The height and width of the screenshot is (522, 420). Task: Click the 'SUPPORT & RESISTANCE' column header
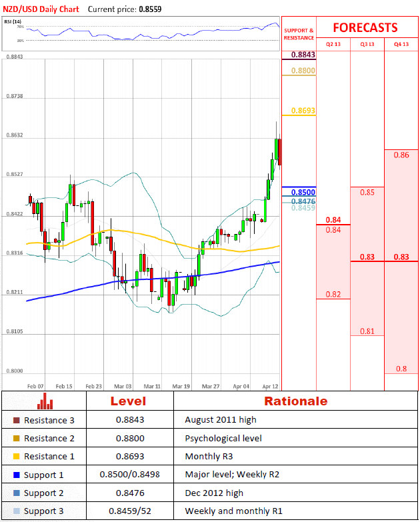[299, 34]
